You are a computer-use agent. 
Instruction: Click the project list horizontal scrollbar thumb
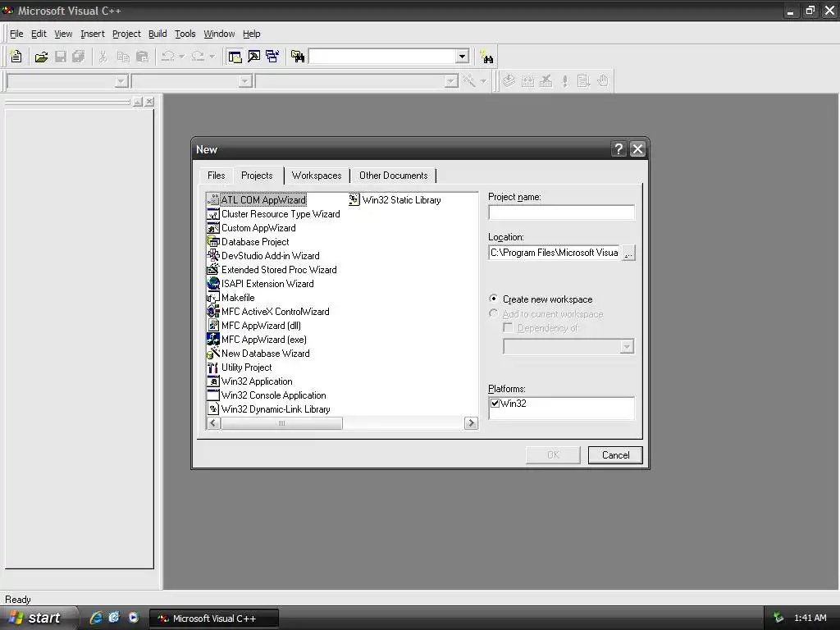point(281,423)
